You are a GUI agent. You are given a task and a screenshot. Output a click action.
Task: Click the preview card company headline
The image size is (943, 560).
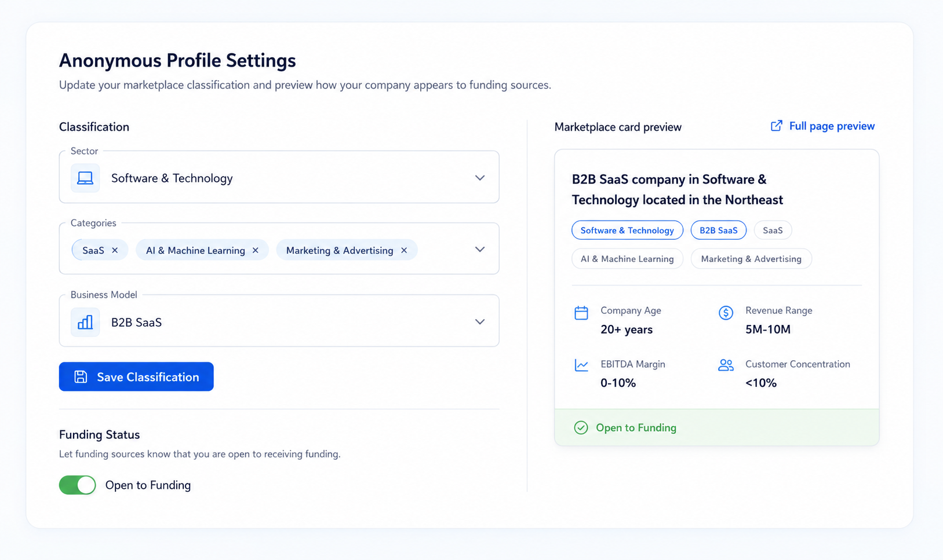pyautogui.click(x=678, y=189)
